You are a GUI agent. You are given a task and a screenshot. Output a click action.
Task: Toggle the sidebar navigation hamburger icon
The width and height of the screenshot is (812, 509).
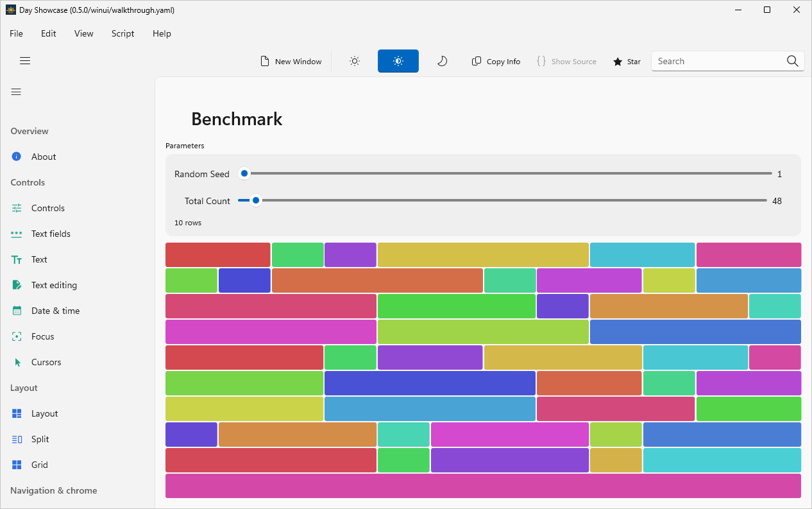[16, 92]
